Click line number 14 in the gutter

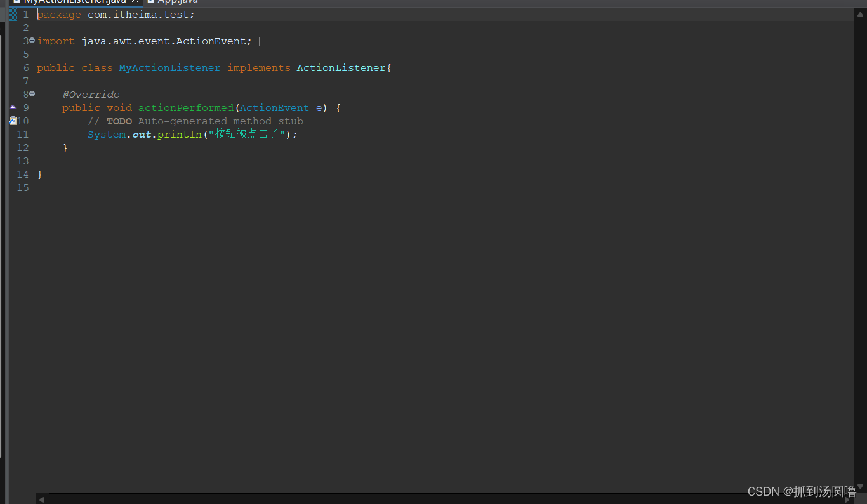(23, 175)
